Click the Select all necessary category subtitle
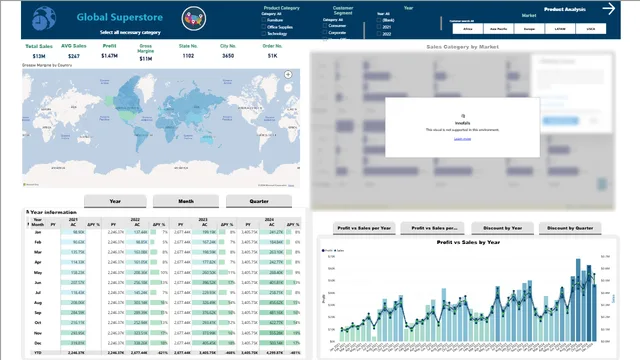This screenshot has width=640, height=360. coord(130,32)
